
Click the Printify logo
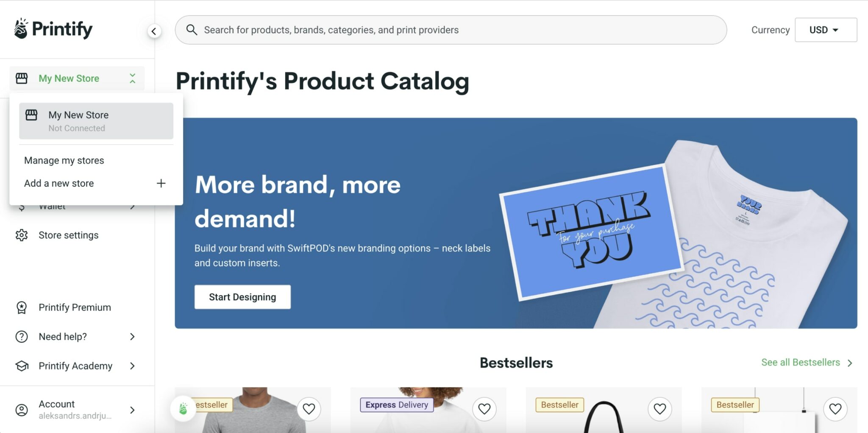point(54,28)
